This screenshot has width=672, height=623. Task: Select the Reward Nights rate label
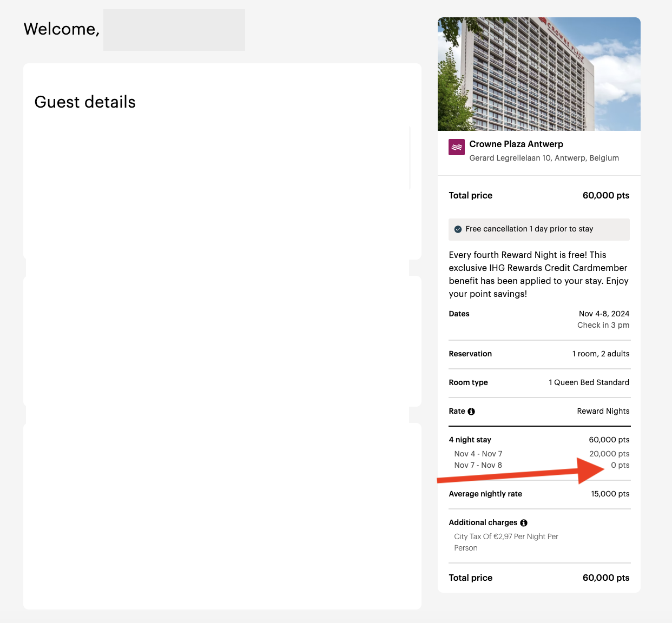603,411
